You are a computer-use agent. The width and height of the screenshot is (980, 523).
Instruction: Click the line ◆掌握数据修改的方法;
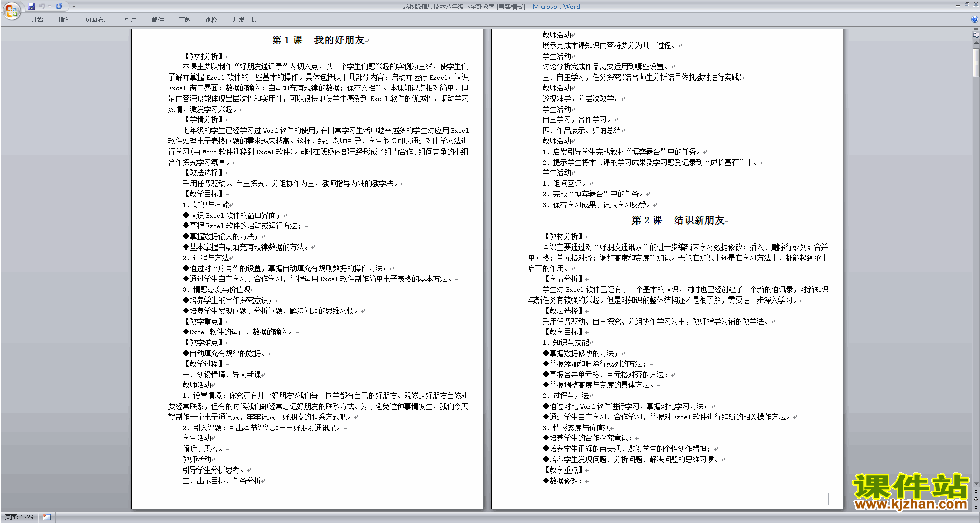pyautogui.click(x=580, y=353)
